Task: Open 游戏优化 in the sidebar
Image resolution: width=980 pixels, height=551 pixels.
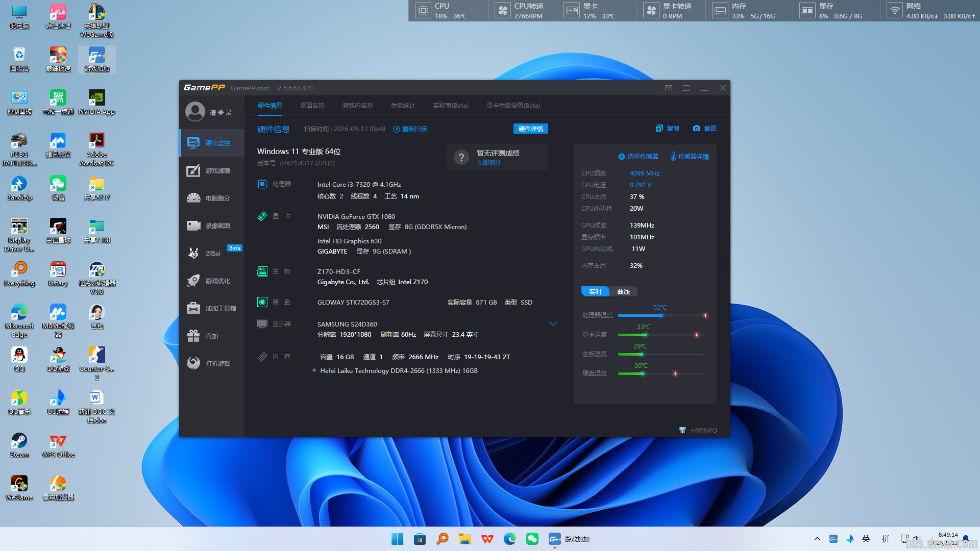Action: (x=212, y=281)
